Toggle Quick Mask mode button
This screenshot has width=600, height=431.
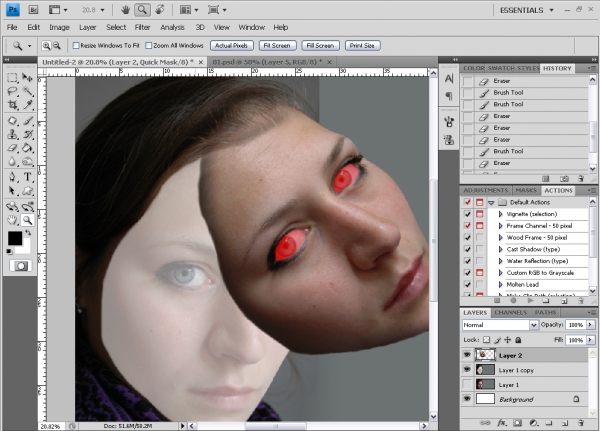tap(21, 266)
